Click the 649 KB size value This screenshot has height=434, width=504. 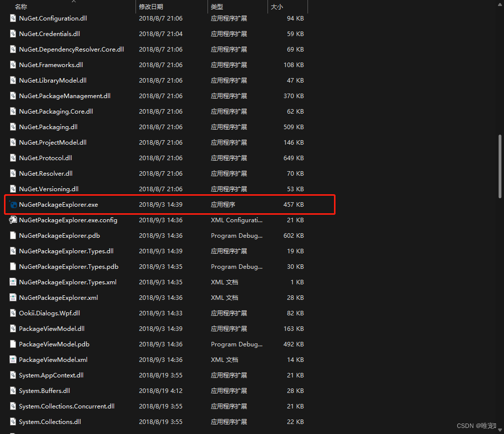(x=293, y=158)
